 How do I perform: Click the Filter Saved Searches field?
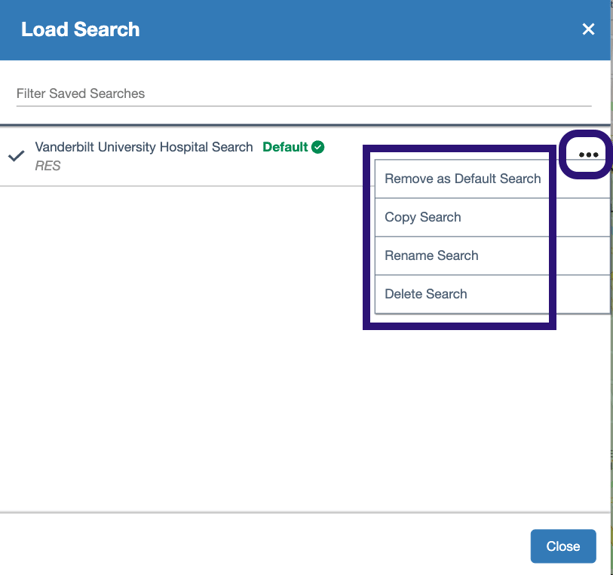coord(304,94)
